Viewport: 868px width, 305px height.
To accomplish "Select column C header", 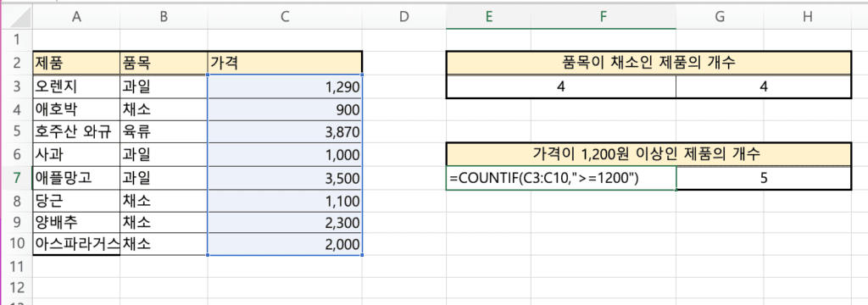I will (285, 17).
